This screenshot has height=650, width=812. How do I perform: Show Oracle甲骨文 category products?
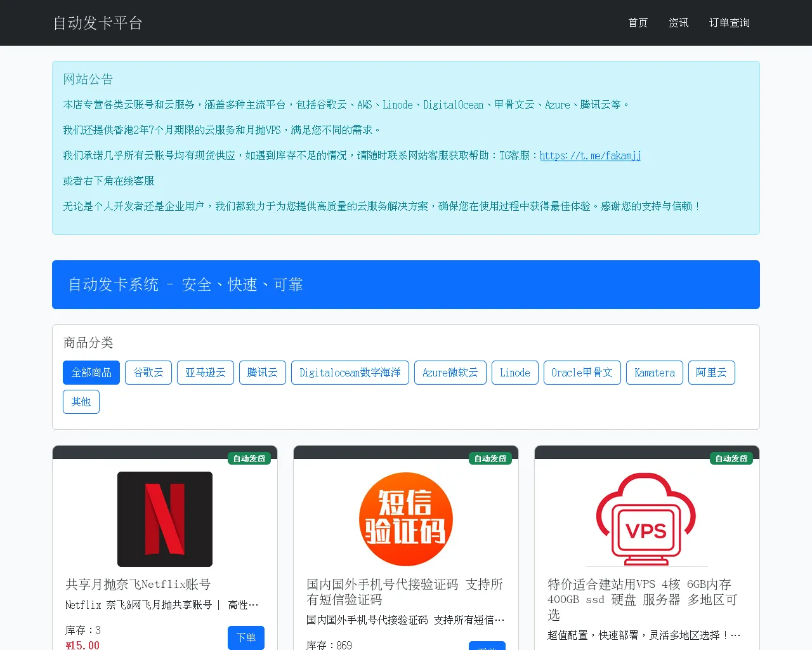pyautogui.click(x=582, y=373)
